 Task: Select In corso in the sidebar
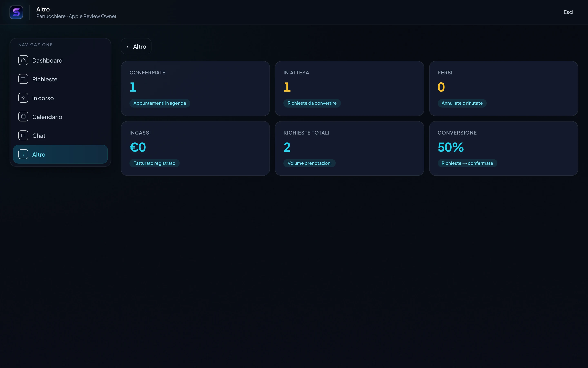click(60, 98)
